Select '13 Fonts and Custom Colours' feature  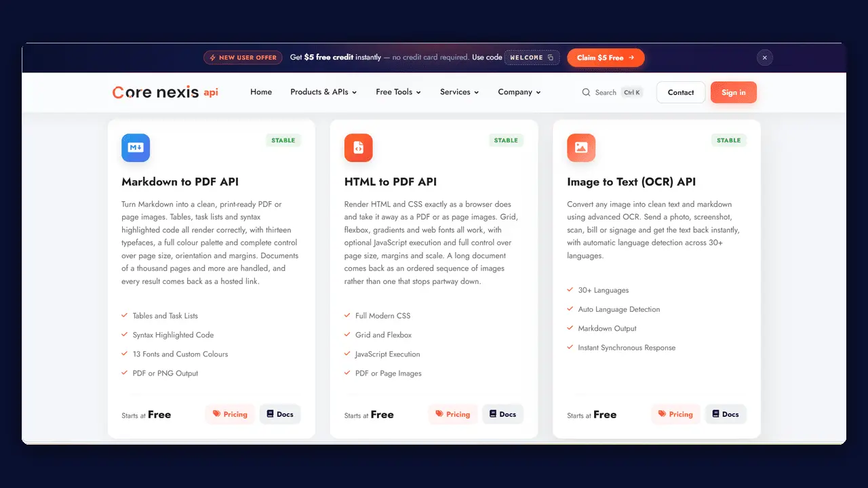[175, 354]
